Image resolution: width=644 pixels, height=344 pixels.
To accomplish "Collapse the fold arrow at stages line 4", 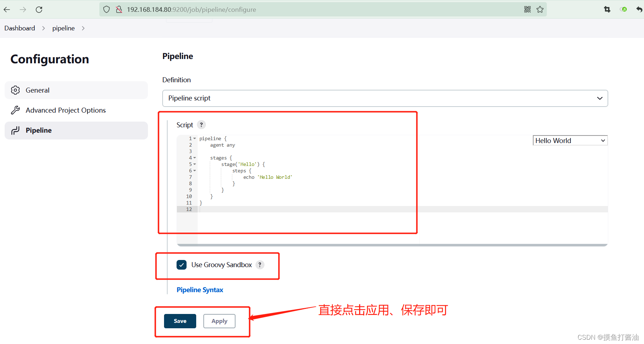I will pos(195,158).
